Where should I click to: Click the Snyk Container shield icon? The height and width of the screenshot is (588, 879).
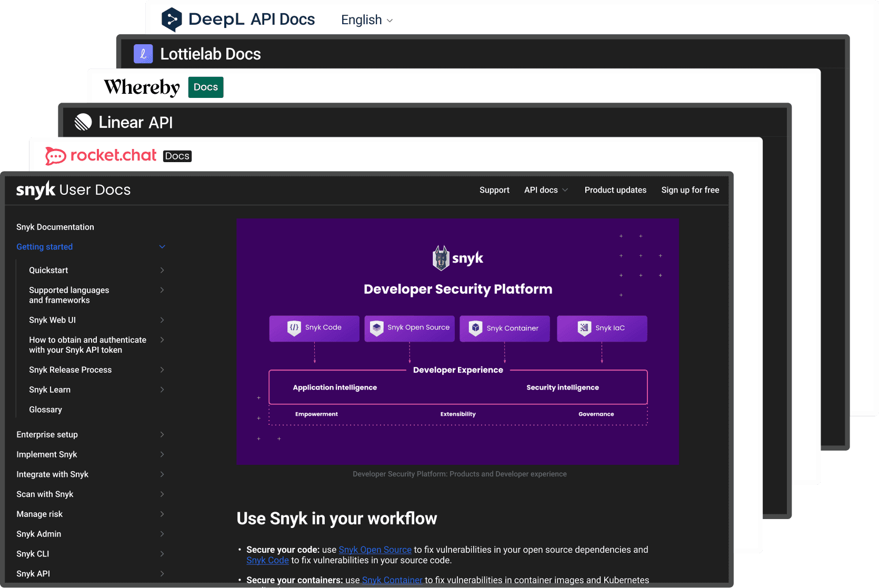(476, 328)
